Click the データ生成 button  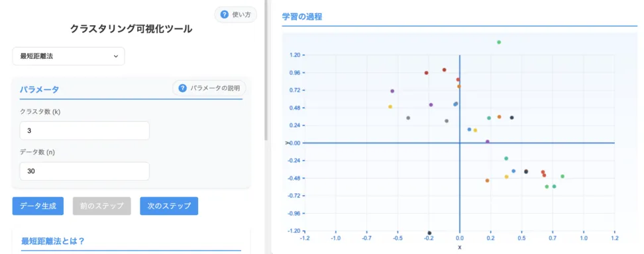point(38,206)
